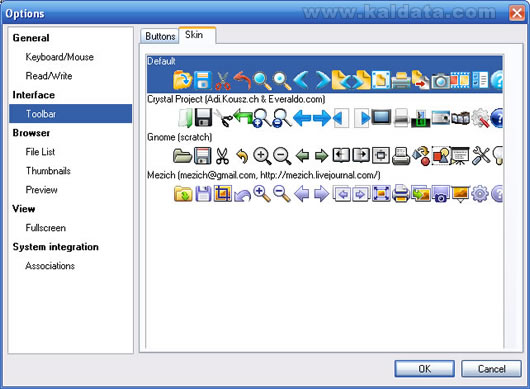Select the Gnome (scratch) skin label
The width and height of the screenshot is (530, 389).
179,137
